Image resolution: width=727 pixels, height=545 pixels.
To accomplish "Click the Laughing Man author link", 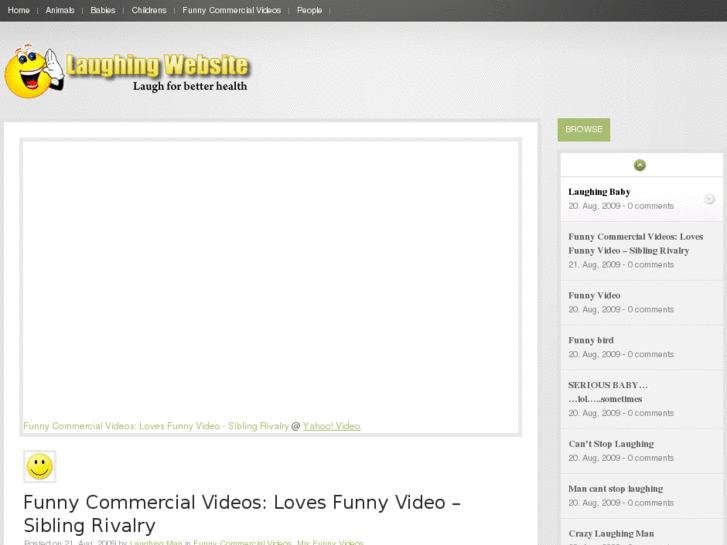I will [x=156, y=542].
